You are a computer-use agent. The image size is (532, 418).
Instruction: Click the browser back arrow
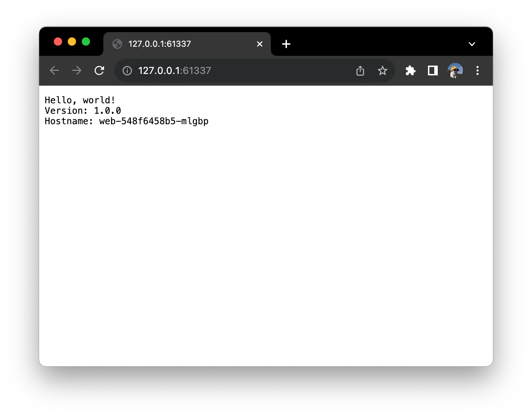pyautogui.click(x=54, y=70)
